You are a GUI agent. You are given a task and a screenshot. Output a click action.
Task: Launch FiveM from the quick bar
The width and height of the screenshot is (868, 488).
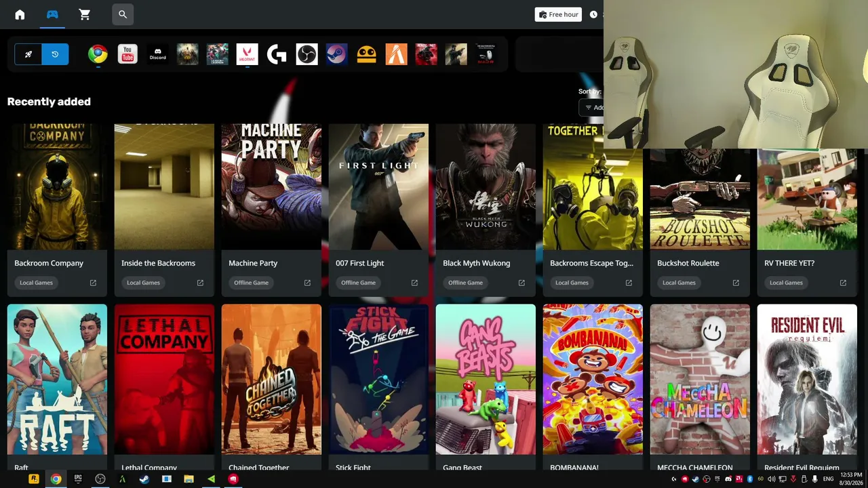[397, 54]
